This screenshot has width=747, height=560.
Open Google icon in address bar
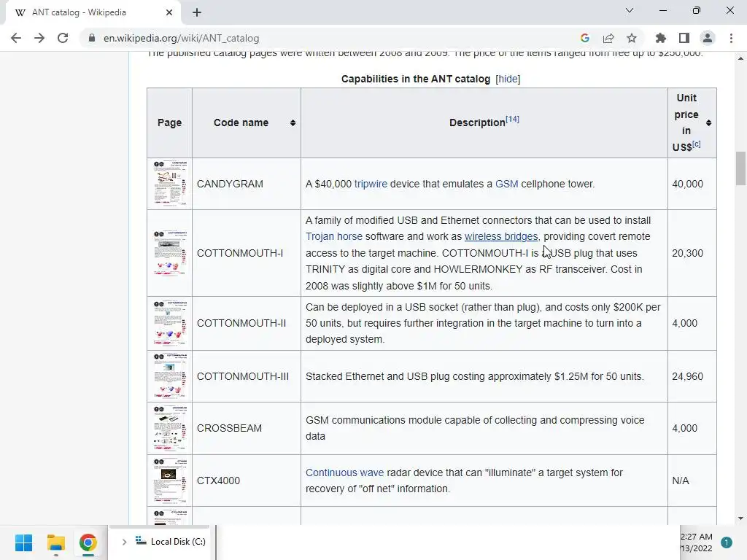click(585, 38)
